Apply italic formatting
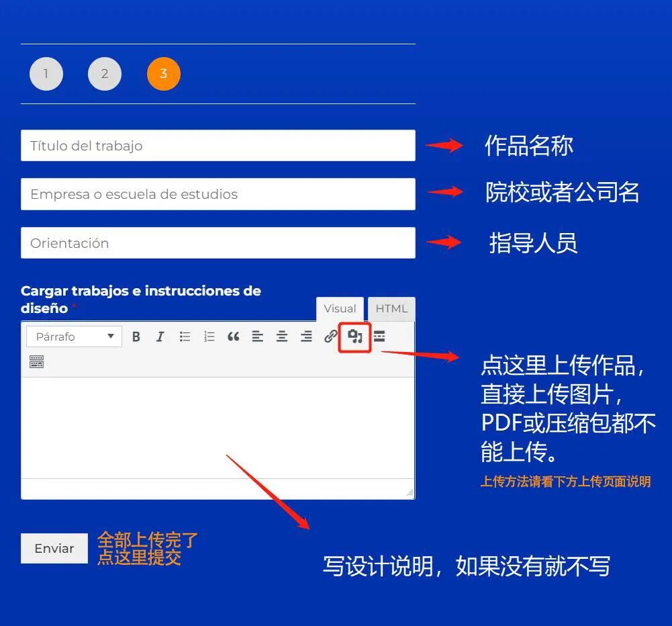The image size is (672, 626). [160, 336]
